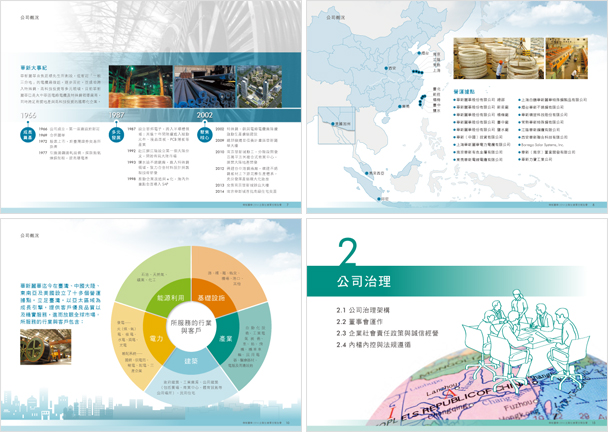Select the aerial city buildings photo

(x=259, y=86)
